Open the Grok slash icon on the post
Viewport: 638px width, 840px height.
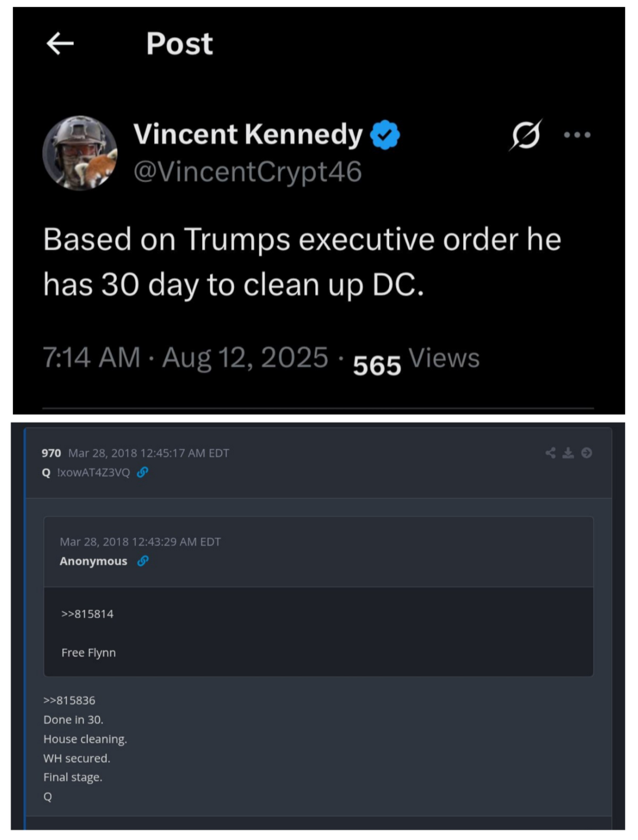[x=525, y=135]
